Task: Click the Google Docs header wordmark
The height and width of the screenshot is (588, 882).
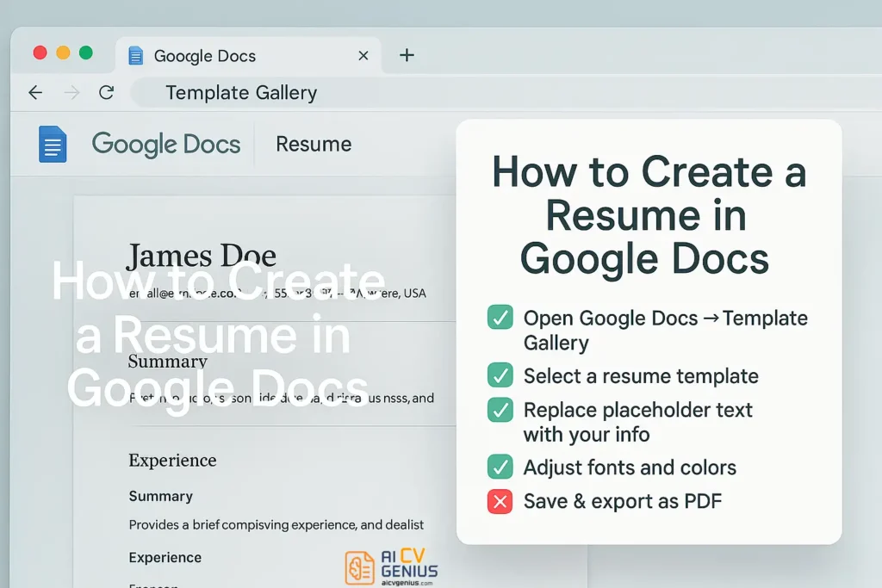Action: click(166, 145)
